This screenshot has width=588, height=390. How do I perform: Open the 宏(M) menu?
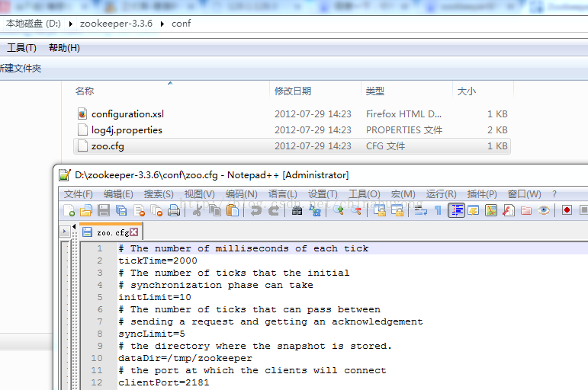click(403, 194)
